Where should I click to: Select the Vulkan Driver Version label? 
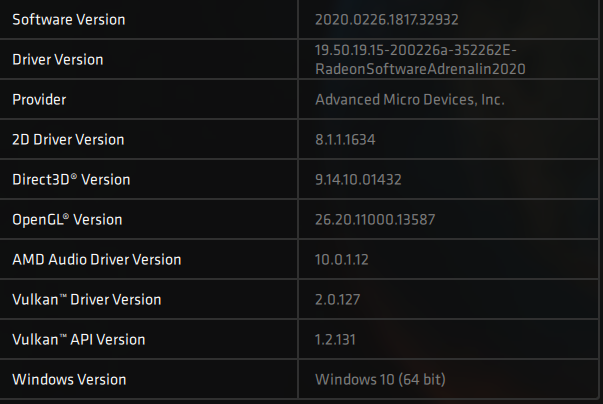click(87, 299)
